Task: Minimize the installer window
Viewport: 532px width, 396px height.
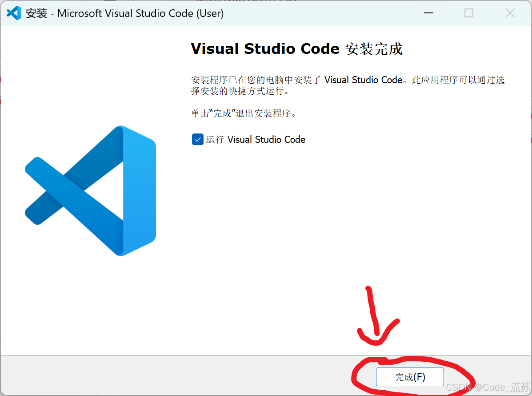Action: (428, 13)
